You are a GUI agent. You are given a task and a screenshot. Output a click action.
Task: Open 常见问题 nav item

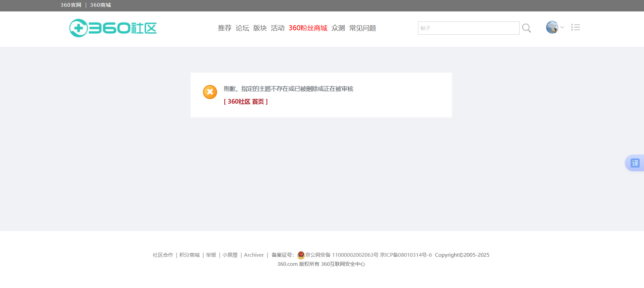click(363, 28)
